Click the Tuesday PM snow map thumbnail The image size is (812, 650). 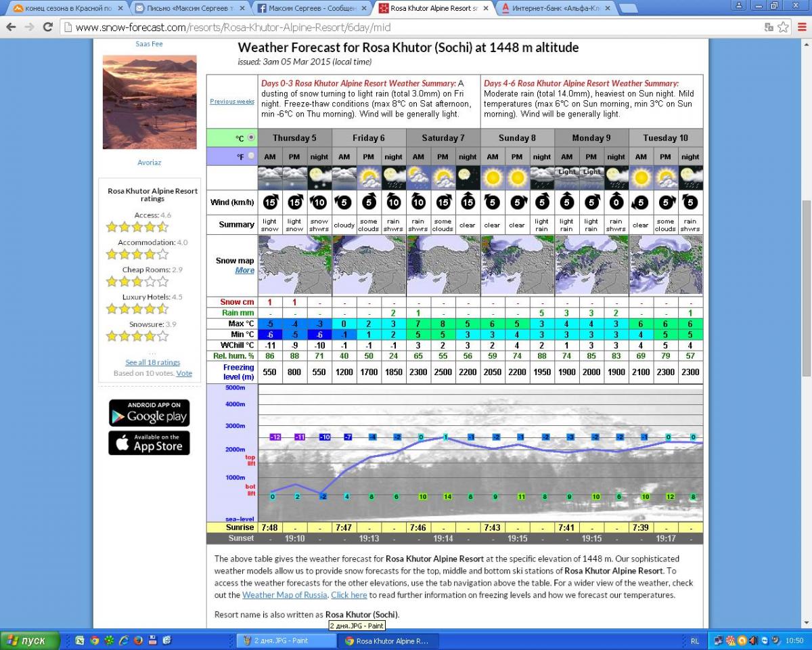click(666, 265)
